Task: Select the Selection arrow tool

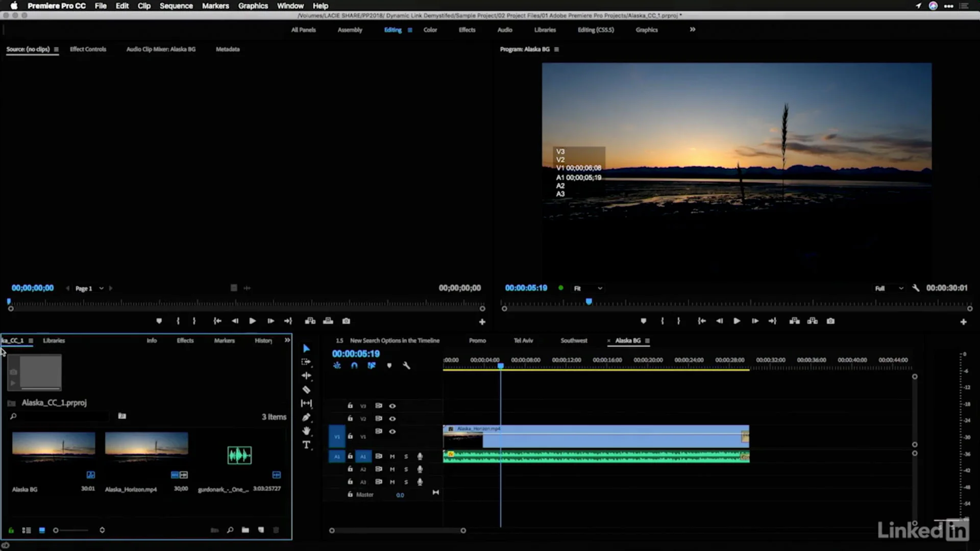Action: coord(306,348)
